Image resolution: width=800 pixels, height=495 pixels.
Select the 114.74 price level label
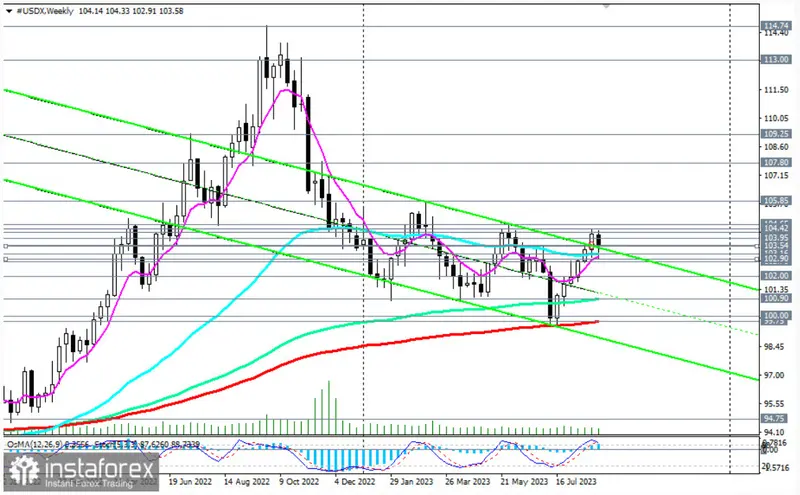(776, 24)
